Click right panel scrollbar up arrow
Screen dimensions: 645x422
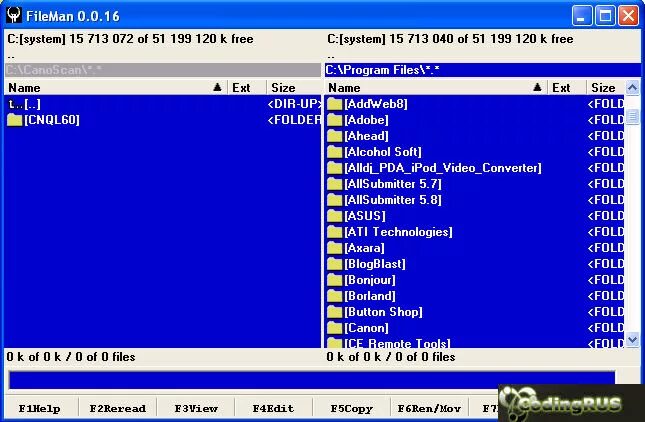click(x=632, y=88)
